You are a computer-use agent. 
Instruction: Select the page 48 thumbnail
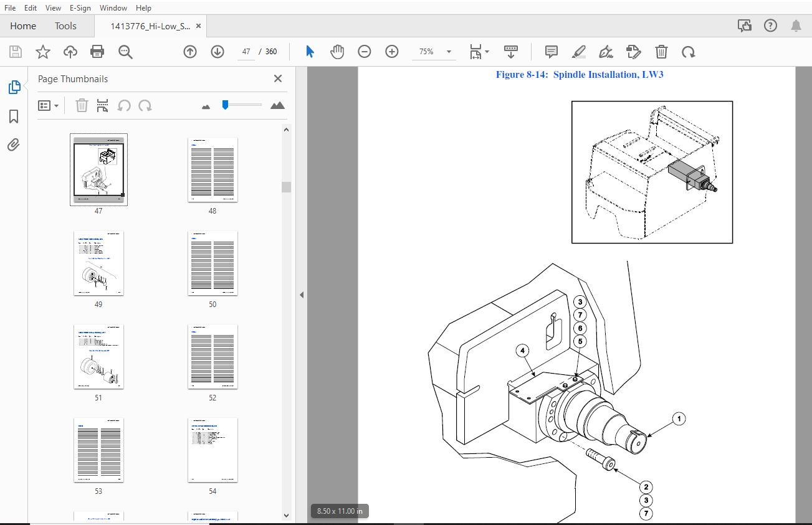point(213,169)
